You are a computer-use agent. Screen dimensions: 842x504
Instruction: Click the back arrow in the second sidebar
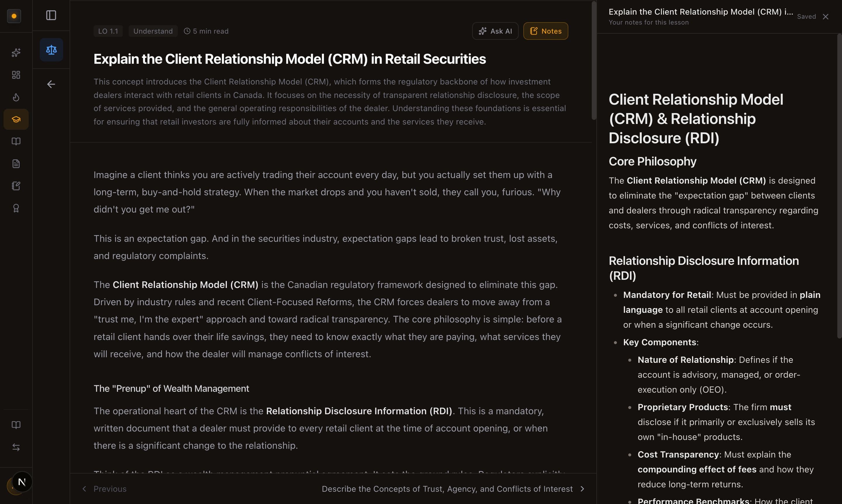(51, 84)
